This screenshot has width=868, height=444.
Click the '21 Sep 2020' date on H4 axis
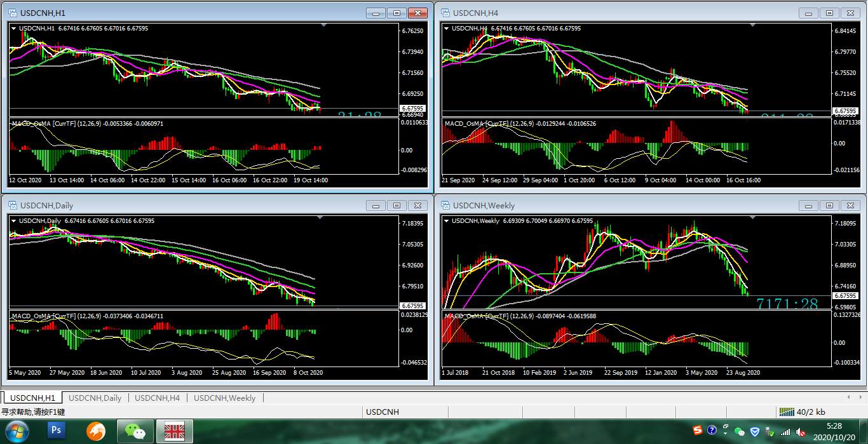458,180
